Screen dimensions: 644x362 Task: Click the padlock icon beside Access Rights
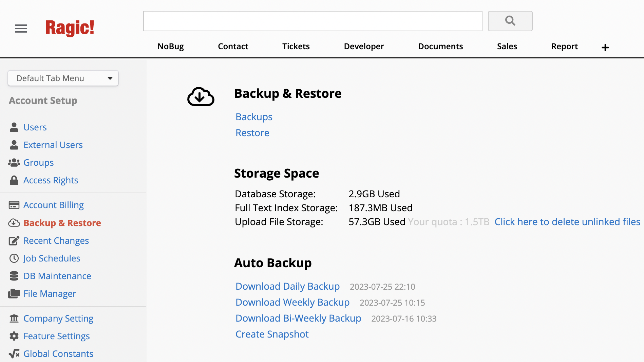click(x=14, y=180)
